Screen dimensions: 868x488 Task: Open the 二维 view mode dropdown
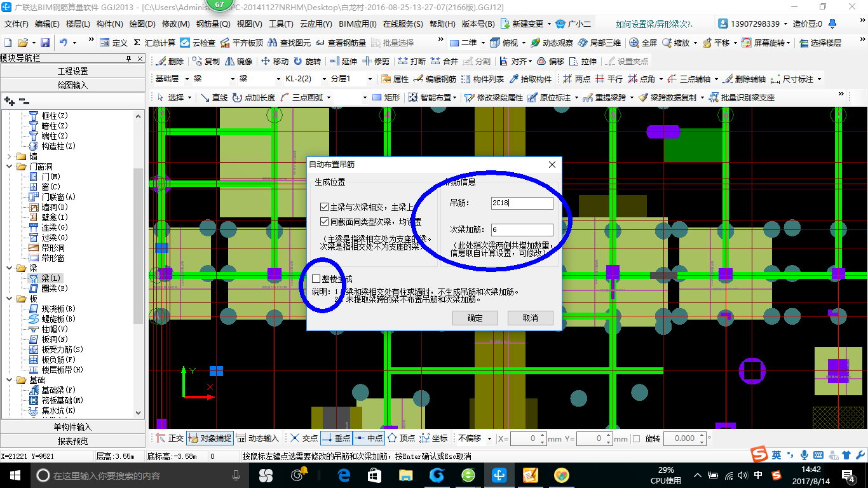click(x=483, y=43)
